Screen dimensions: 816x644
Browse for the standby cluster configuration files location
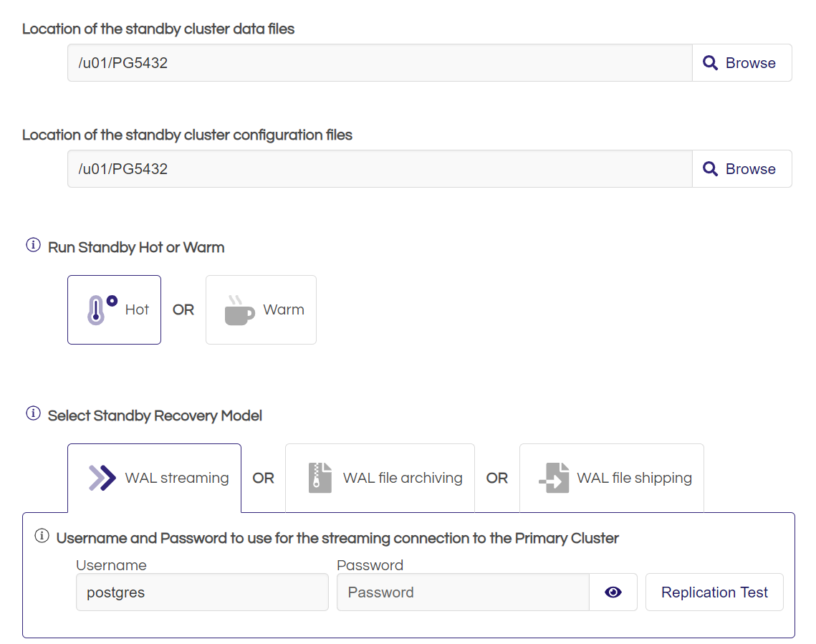point(741,168)
